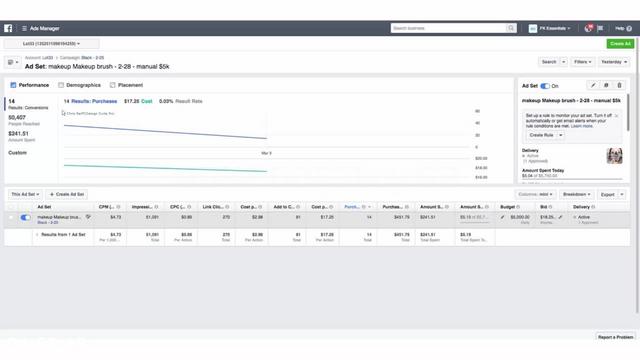Viewport: 640px width, 360px height.
Task: Click the search magnifier icon
Action: [511, 28]
